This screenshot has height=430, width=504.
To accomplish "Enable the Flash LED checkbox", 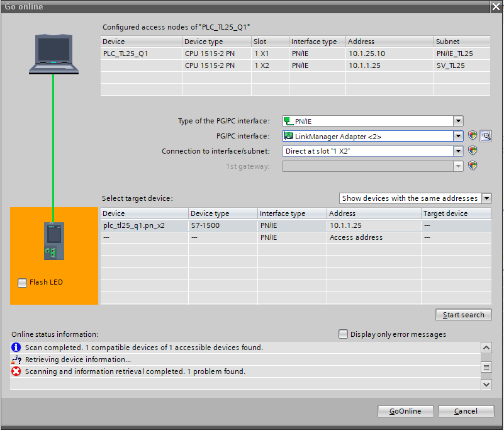I will pos(22,283).
